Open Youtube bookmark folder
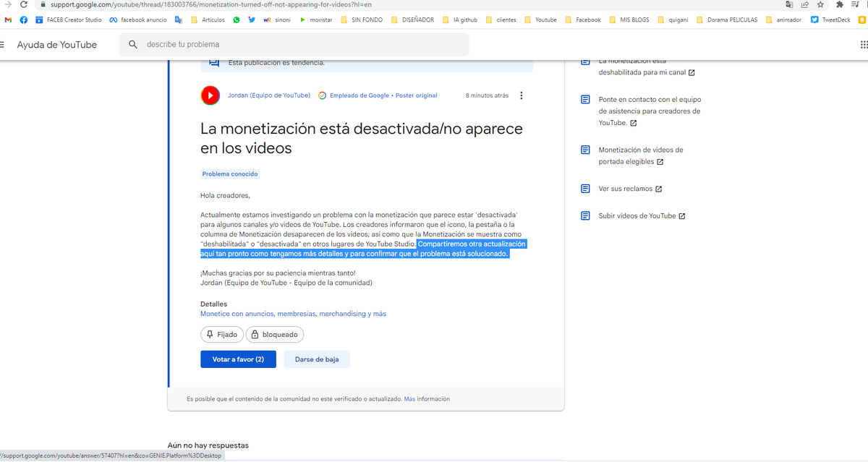This screenshot has height=462, width=868. [x=540, y=20]
